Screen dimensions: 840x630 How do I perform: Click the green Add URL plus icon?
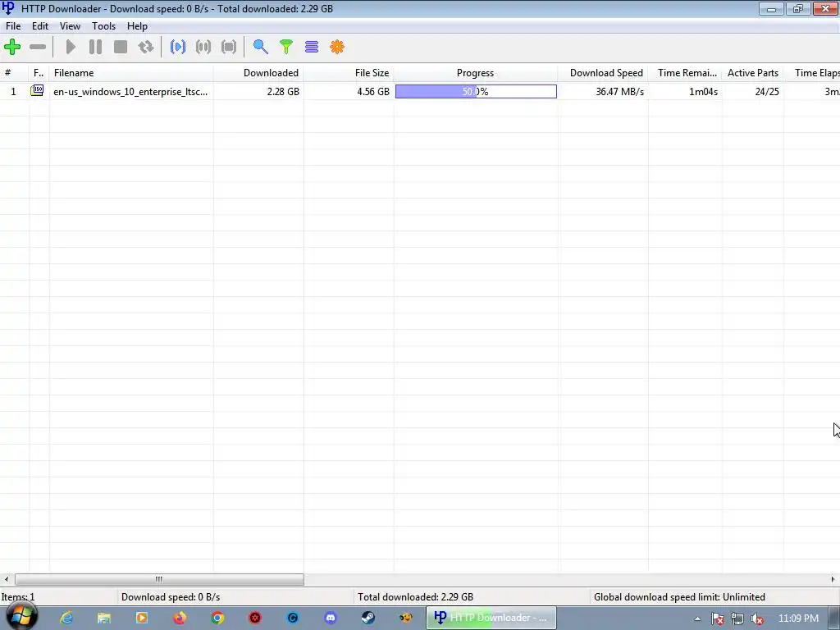coord(12,47)
